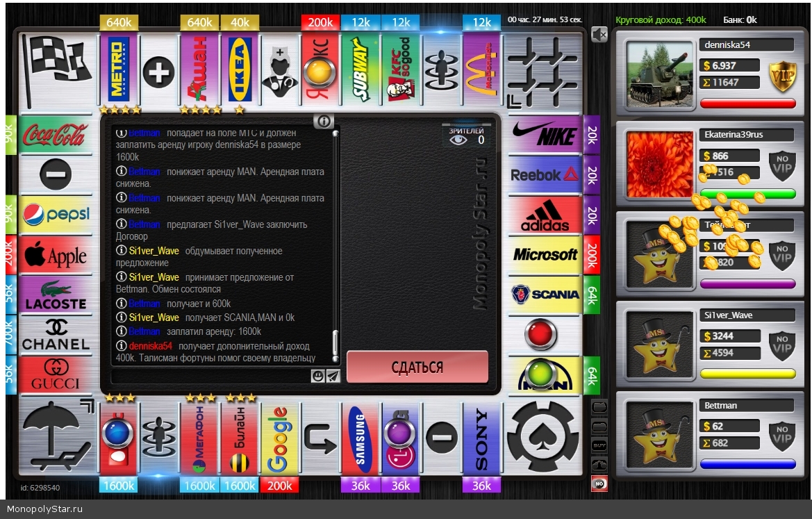Click the 'id: 6298540' game id text

point(40,488)
